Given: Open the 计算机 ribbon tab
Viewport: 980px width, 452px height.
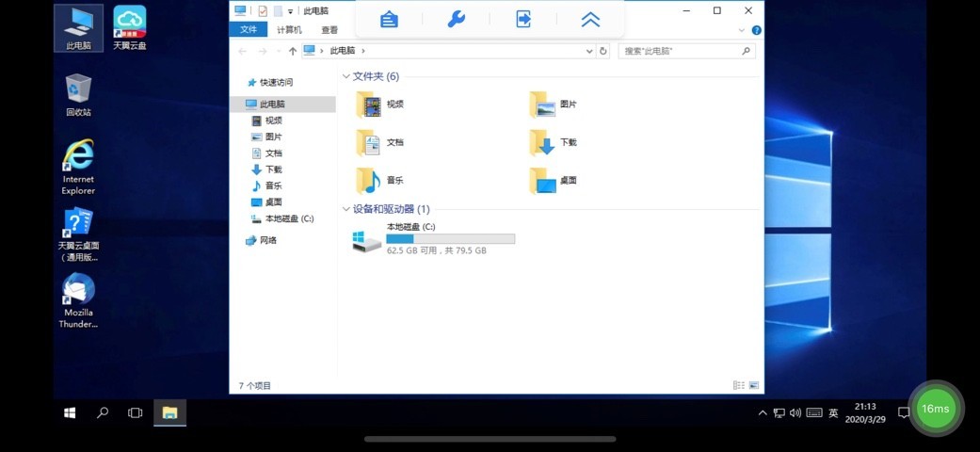Looking at the screenshot, I should pos(289,30).
